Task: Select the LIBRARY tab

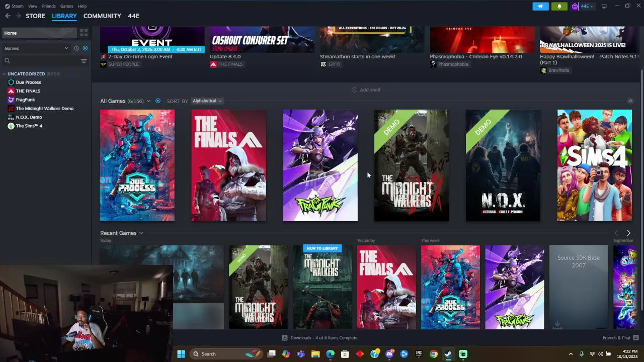Action: (x=64, y=16)
